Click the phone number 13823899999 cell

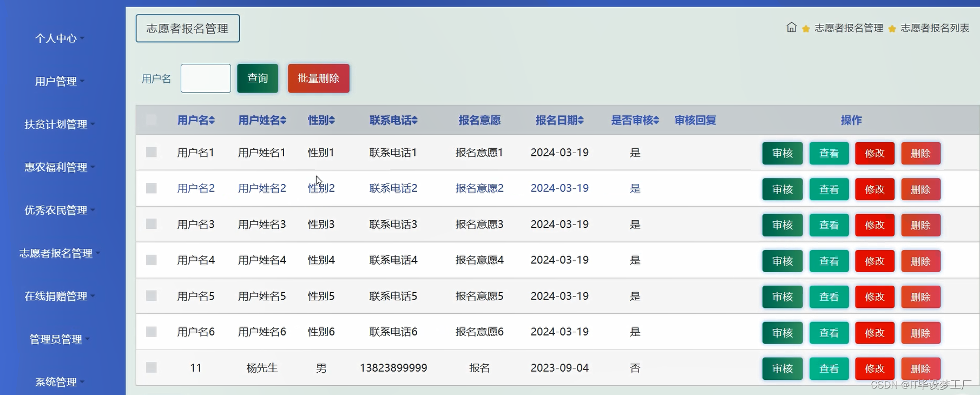[393, 368]
